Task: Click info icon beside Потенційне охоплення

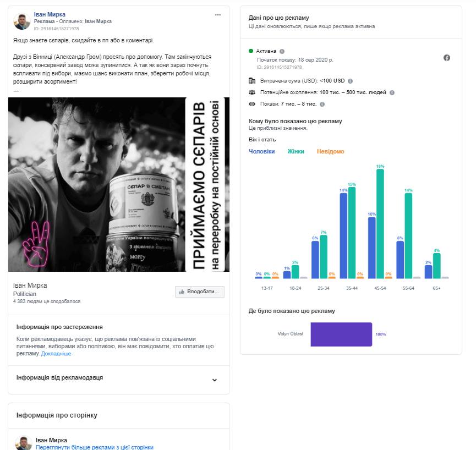Action: 392,92
